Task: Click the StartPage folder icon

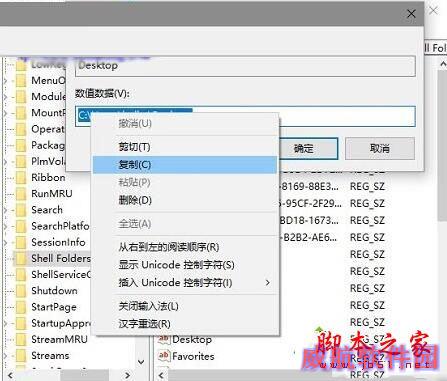Action: (x=21, y=307)
